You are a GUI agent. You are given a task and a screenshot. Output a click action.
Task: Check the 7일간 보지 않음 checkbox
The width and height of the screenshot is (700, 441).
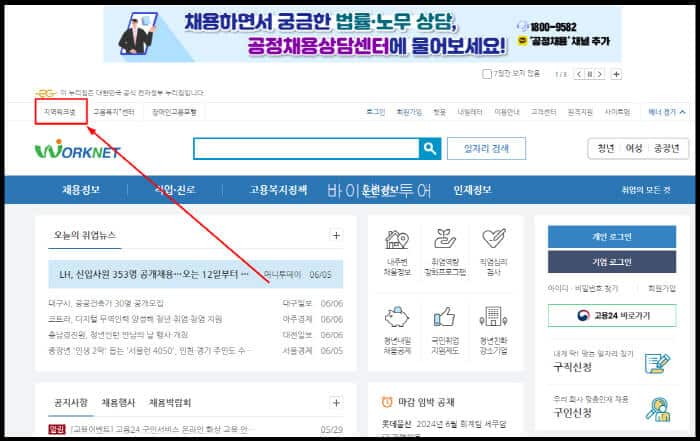click(487, 74)
